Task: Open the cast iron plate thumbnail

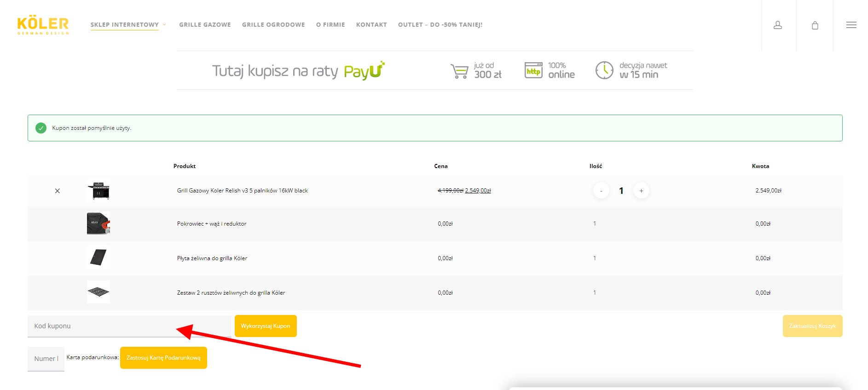Action: [x=98, y=257]
